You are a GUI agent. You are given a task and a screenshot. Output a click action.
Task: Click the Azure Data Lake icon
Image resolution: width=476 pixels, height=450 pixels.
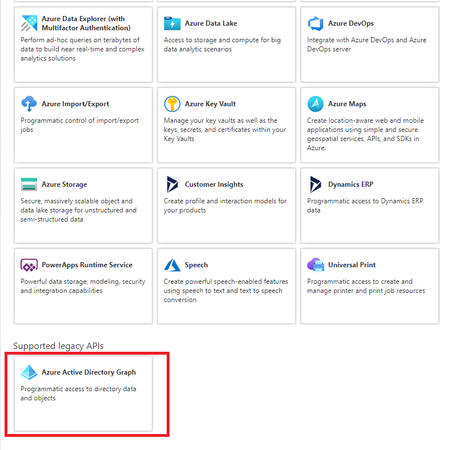tap(172, 23)
